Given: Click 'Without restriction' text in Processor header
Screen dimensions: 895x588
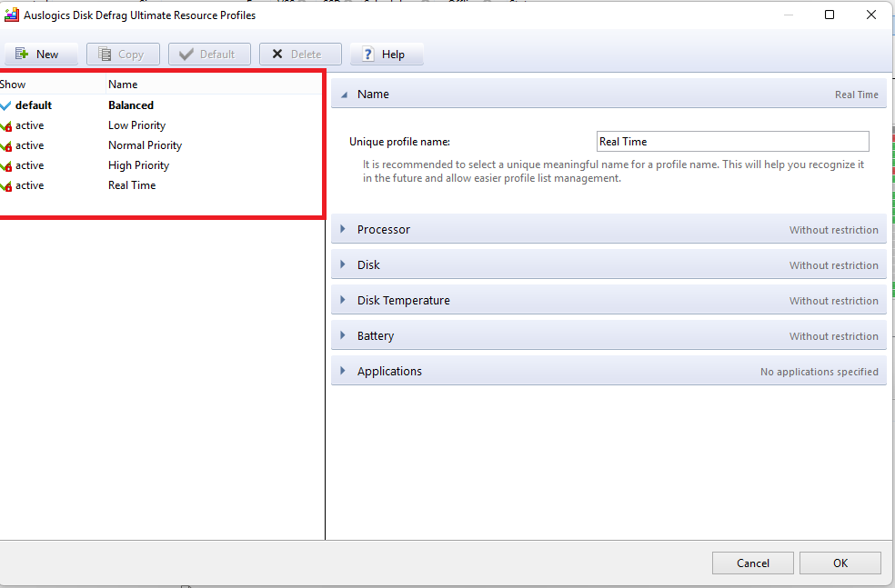Looking at the screenshot, I should pyautogui.click(x=834, y=230).
